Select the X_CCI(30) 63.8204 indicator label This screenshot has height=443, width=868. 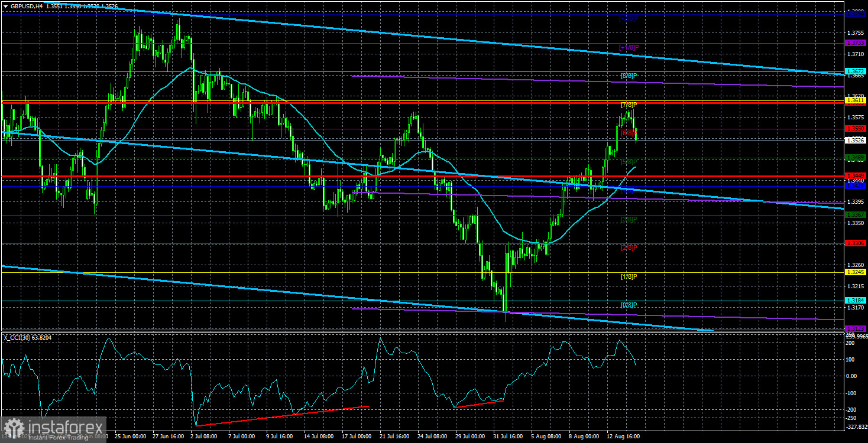click(27, 337)
